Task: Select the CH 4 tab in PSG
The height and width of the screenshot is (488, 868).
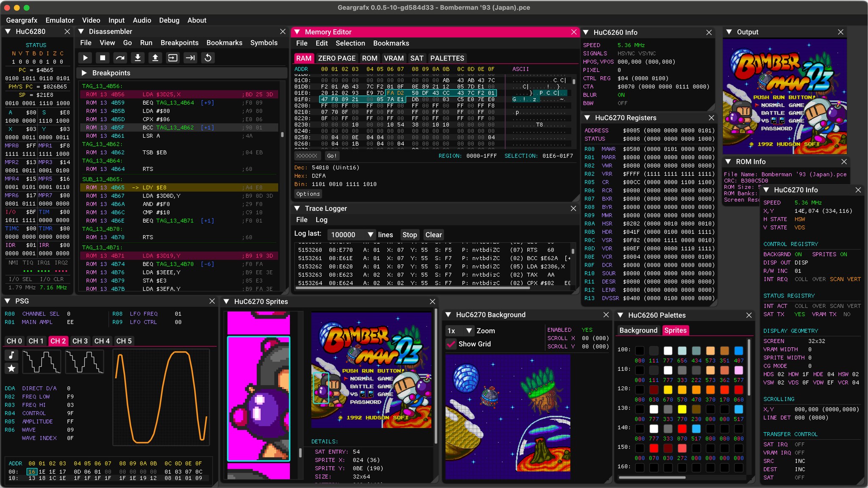Action: 102,341
